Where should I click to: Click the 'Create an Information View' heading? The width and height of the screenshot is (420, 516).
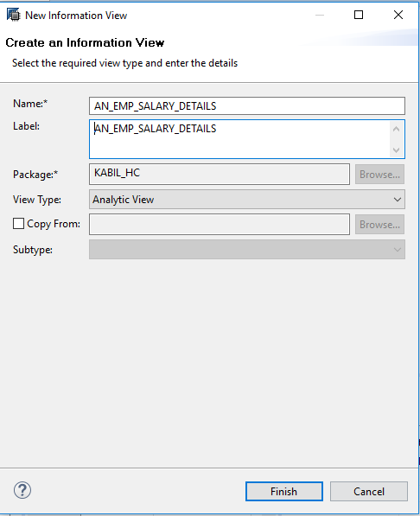point(85,42)
